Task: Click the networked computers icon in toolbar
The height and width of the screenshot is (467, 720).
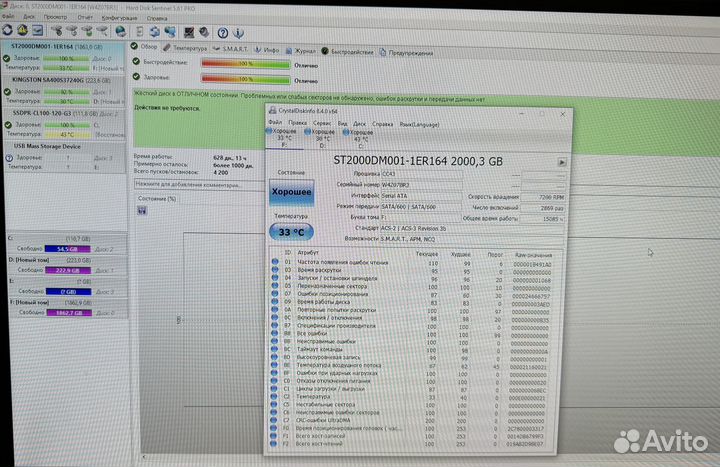Action: (170, 32)
